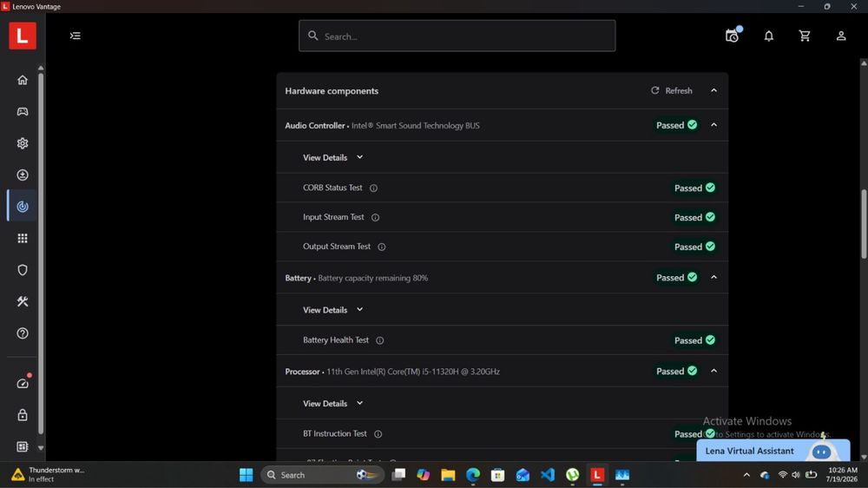
Task: Show hidden system tray icons
Action: 746,475
